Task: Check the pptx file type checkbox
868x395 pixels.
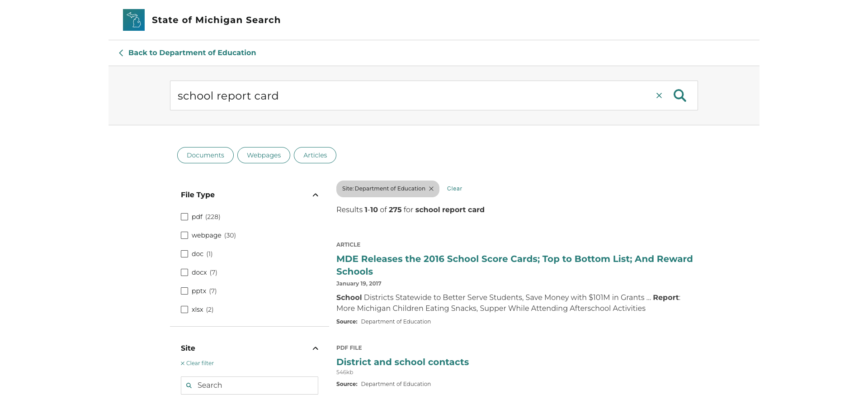Action: pos(184,291)
